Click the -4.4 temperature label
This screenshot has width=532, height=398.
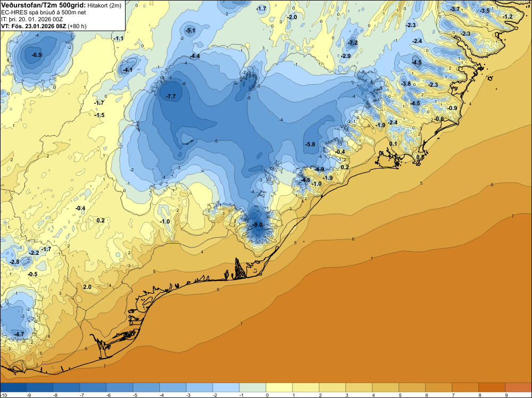(195, 56)
